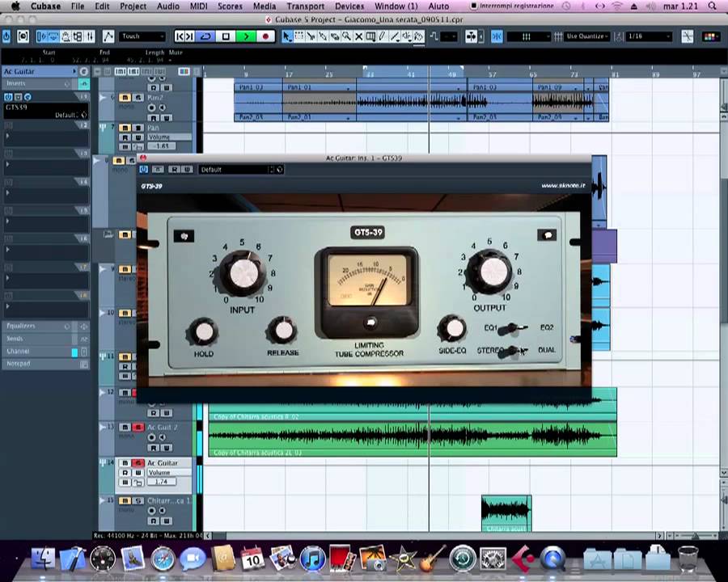Image resolution: width=728 pixels, height=582 pixels.
Task: Open the Pool window icon
Action: point(78,36)
